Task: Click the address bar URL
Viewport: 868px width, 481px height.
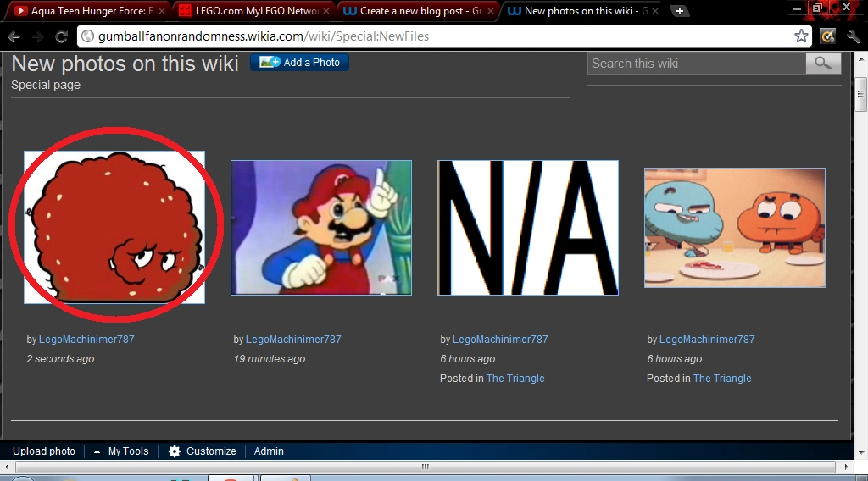Action: 264,36
